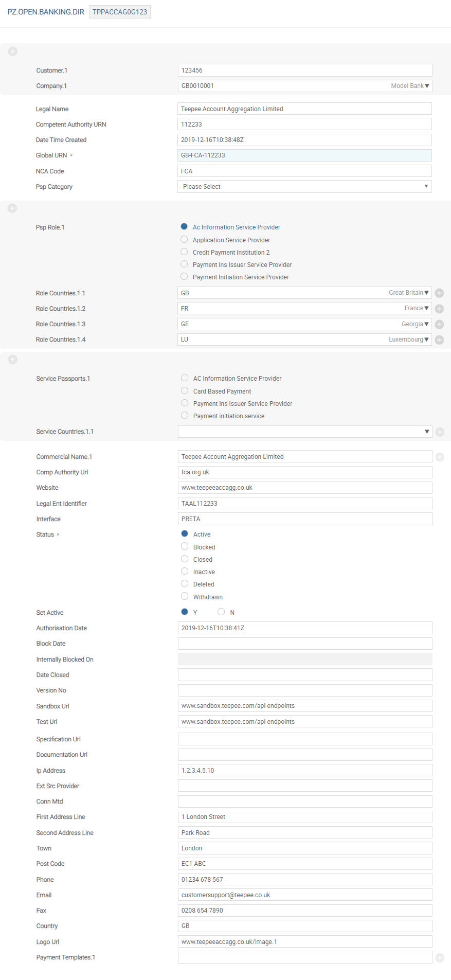This screenshot has height=980, width=451.
Task: Click the plus icon above Psp Role.1
Action: tap(13, 208)
